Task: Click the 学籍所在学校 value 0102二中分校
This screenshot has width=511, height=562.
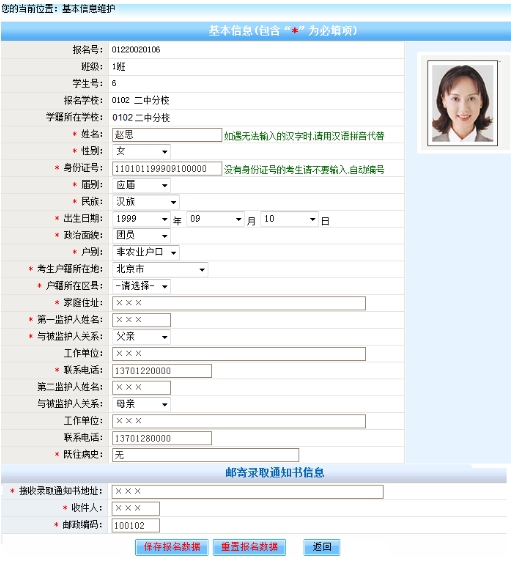Action: pyautogui.click(x=140, y=118)
